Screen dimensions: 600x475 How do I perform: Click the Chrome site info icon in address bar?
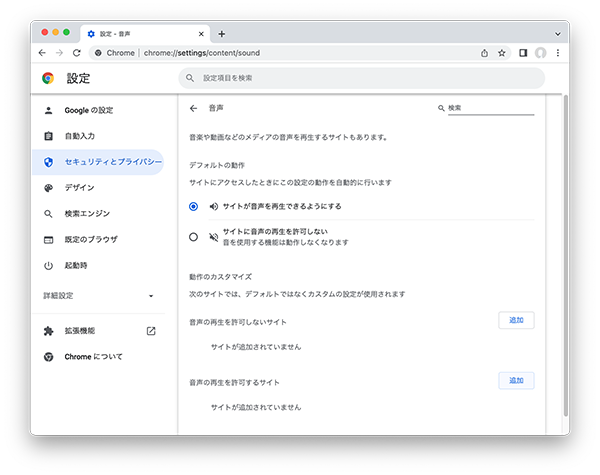click(x=98, y=53)
